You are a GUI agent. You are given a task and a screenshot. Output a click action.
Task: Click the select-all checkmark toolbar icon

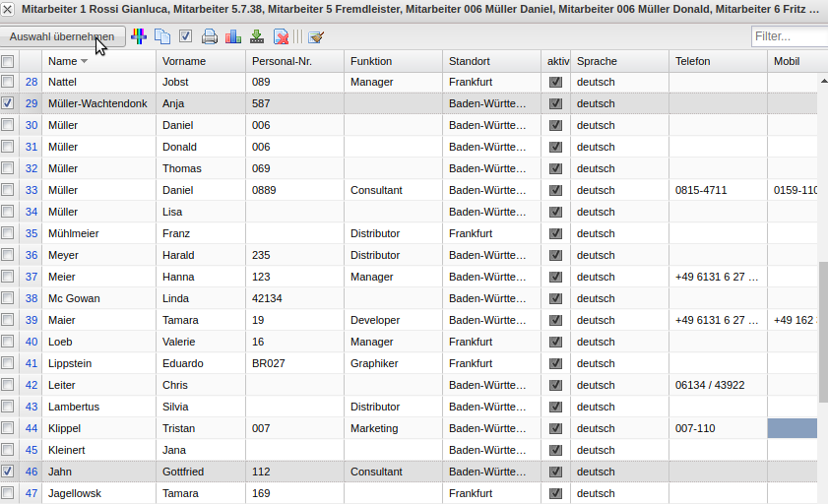tap(186, 37)
